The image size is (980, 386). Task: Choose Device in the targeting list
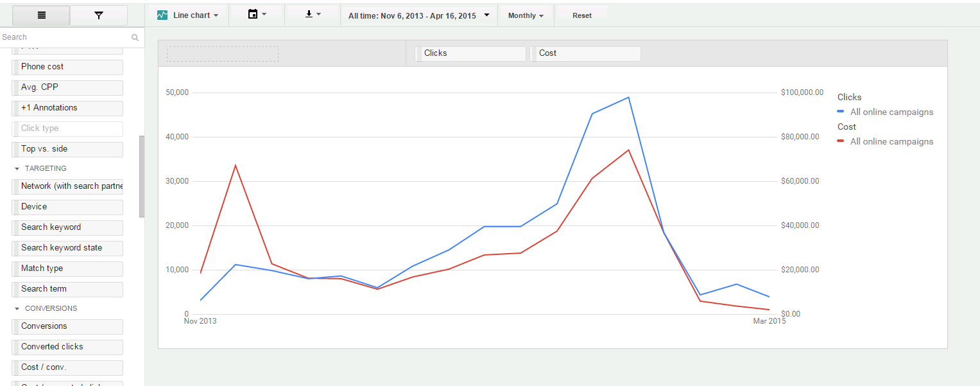pos(67,207)
